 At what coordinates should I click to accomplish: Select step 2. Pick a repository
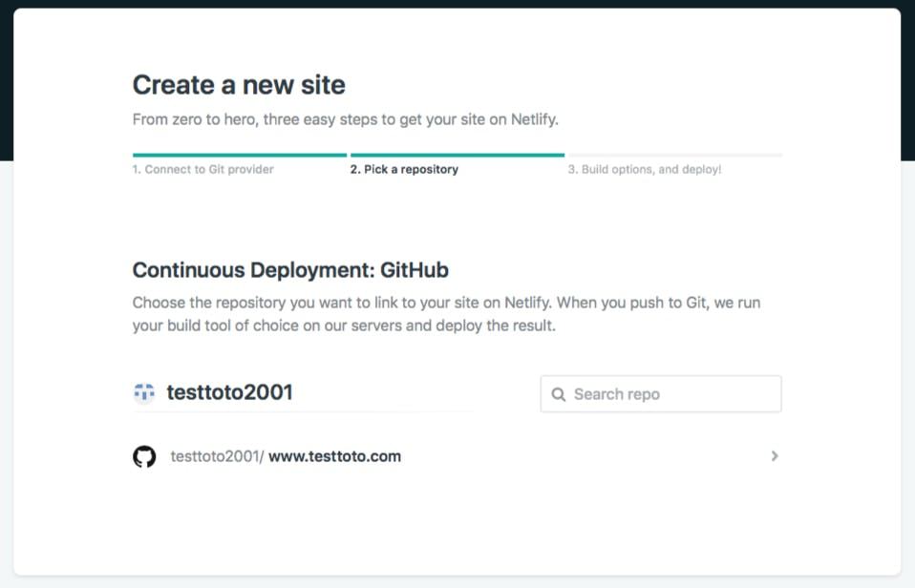tap(404, 169)
